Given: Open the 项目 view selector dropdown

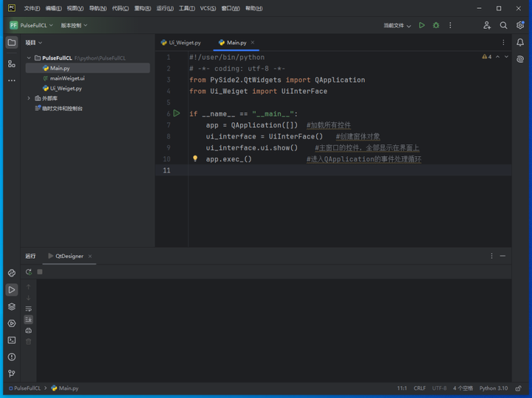Looking at the screenshot, I should click(x=33, y=42).
